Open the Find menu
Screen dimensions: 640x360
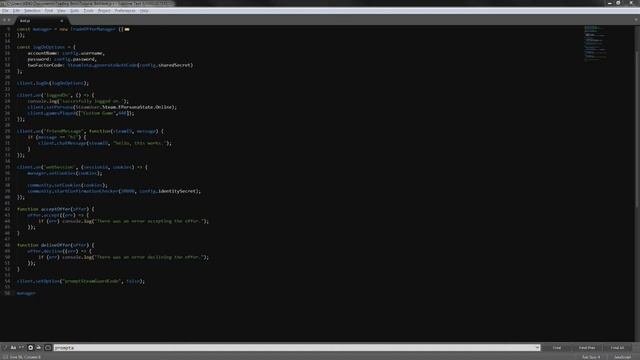49,11
